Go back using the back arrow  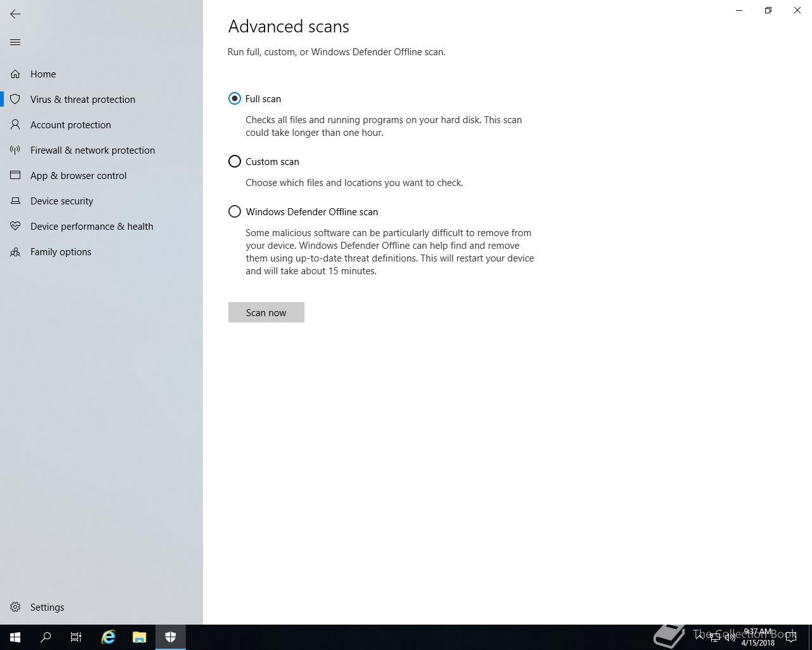(15, 14)
